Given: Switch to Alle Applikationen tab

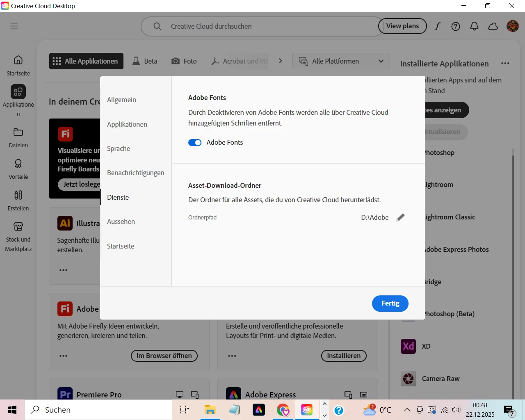Looking at the screenshot, I should (x=86, y=61).
